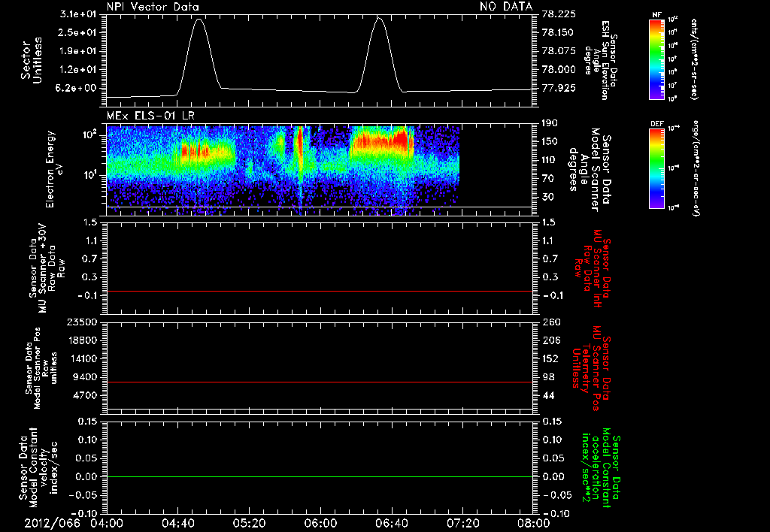This screenshot has height=532, width=770.
Task: Select the '2012/066' date label
Action: (53, 524)
